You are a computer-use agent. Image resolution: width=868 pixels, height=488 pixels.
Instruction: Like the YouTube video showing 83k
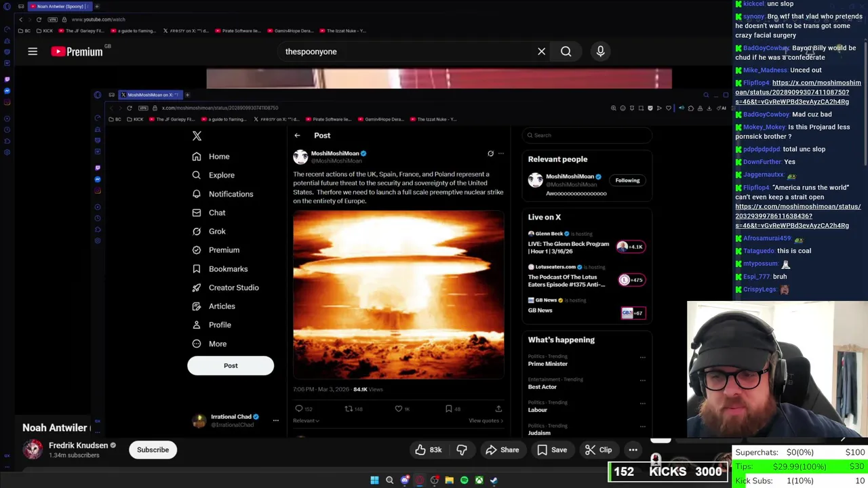click(x=429, y=450)
